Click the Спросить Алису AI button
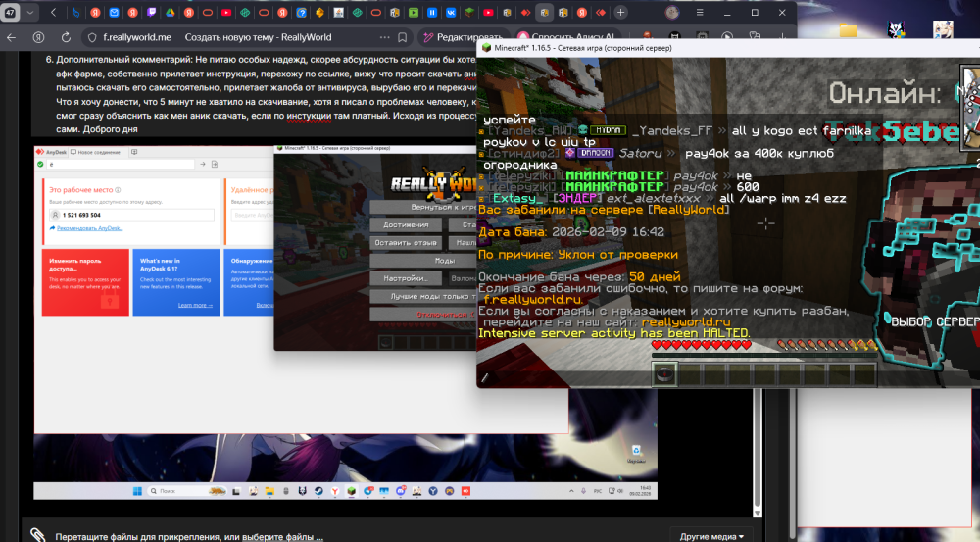This screenshot has width=980, height=542. [567, 37]
